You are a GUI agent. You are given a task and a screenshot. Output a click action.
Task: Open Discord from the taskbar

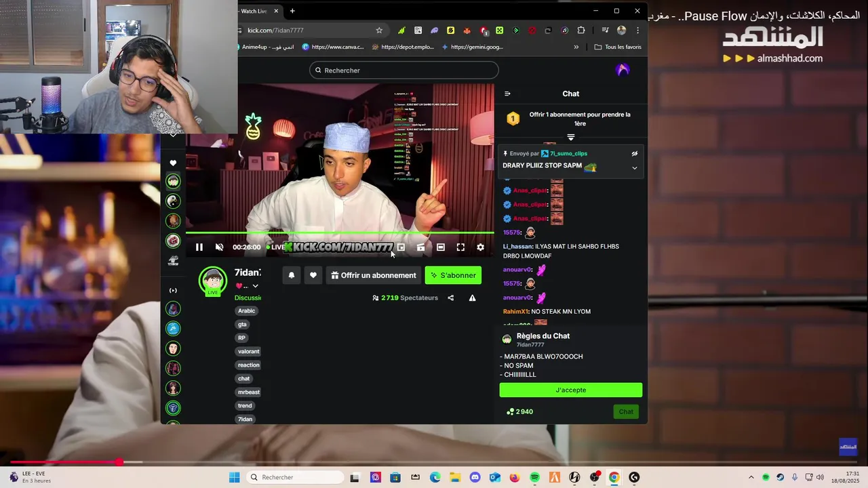(x=475, y=477)
